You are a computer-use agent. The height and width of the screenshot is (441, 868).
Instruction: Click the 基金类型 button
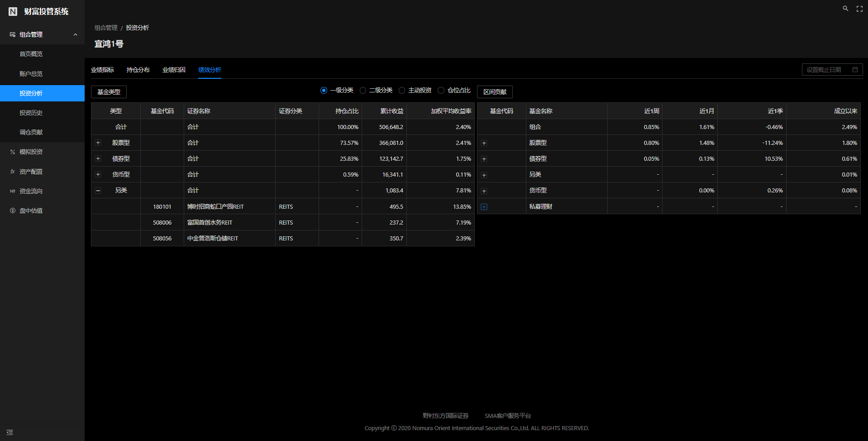point(109,92)
